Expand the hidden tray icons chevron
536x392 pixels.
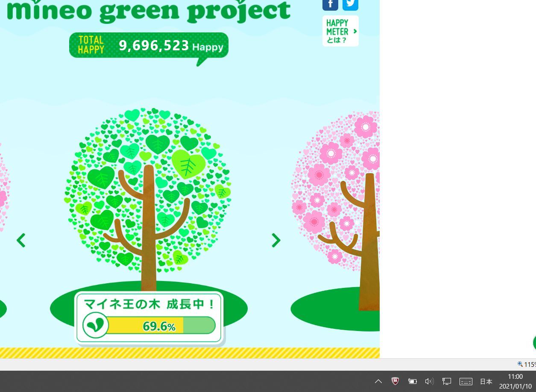click(x=378, y=381)
